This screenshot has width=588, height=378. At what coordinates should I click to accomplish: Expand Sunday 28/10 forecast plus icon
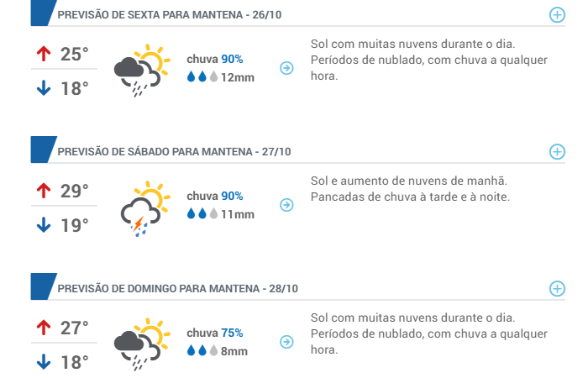coord(556,288)
